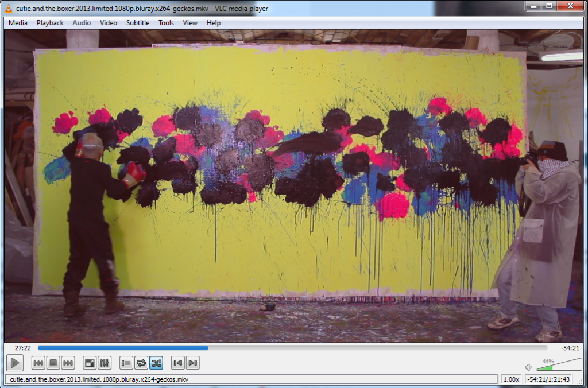Open the Help menu

coord(214,23)
